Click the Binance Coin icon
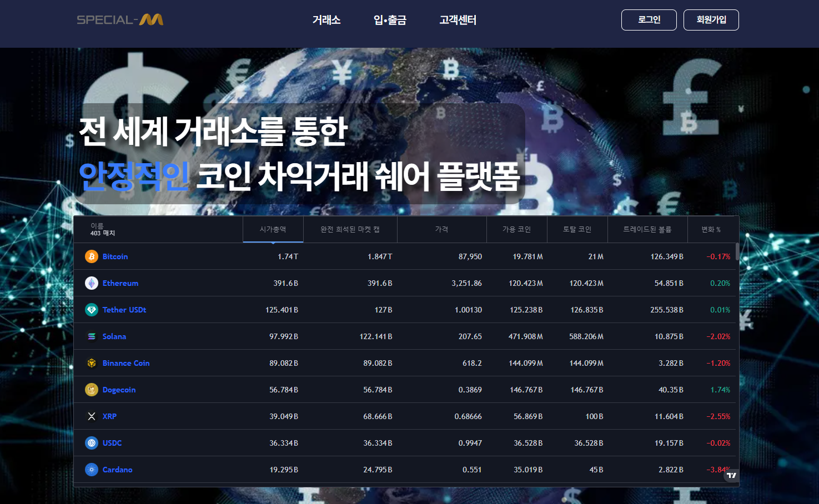The height and width of the screenshot is (504, 819). [x=92, y=363]
